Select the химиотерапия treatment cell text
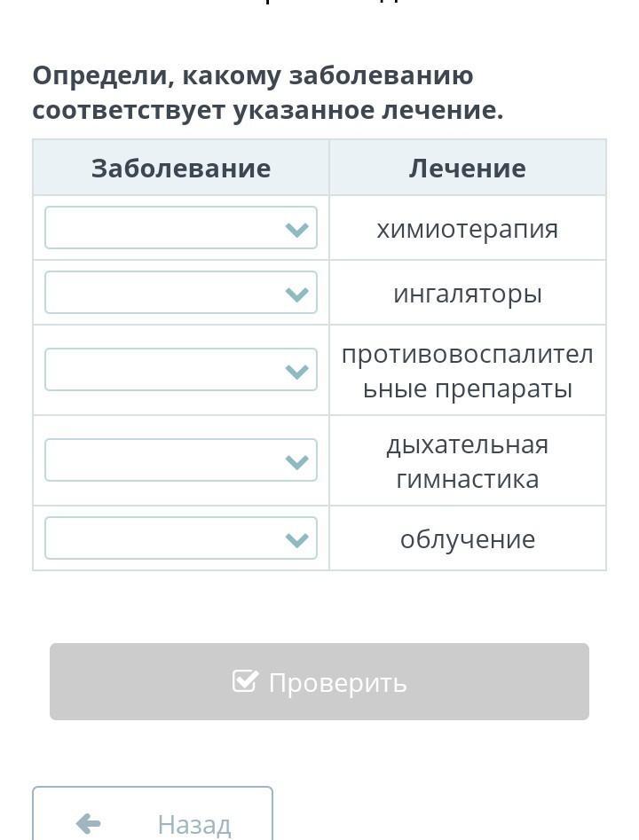639x840 pixels. coord(468,229)
